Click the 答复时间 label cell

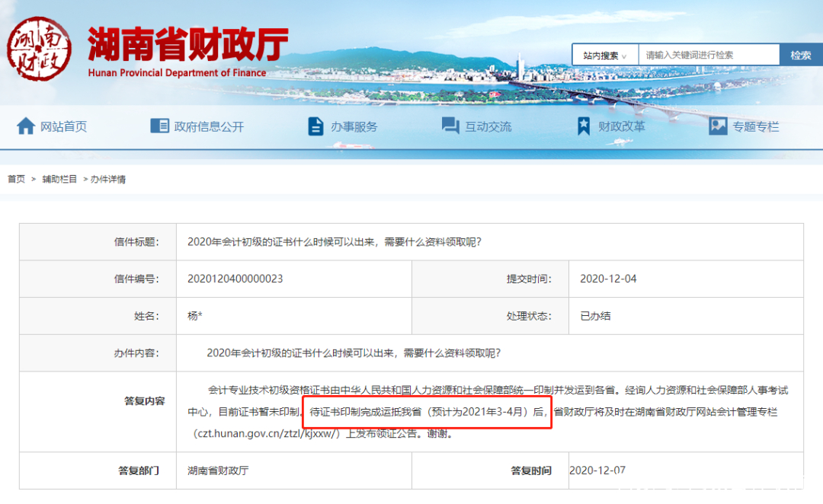[490, 471]
